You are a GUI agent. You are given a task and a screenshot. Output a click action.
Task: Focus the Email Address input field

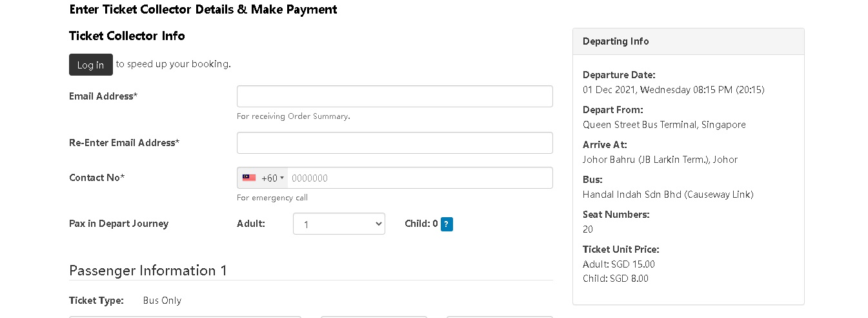coord(394,96)
